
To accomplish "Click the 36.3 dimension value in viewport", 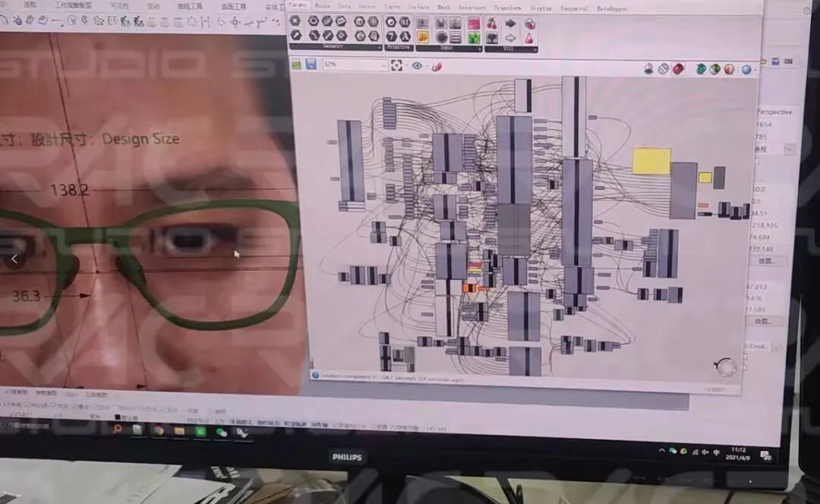I will pyautogui.click(x=26, y=297).
